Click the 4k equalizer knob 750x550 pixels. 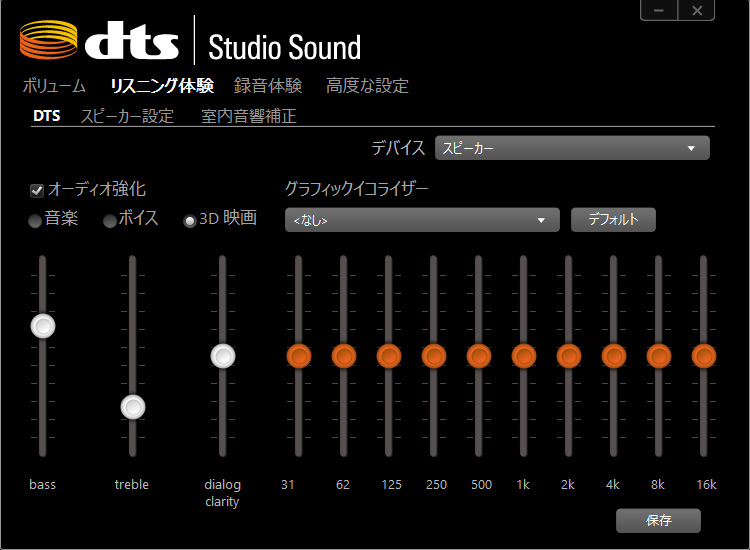pos(614,356)
